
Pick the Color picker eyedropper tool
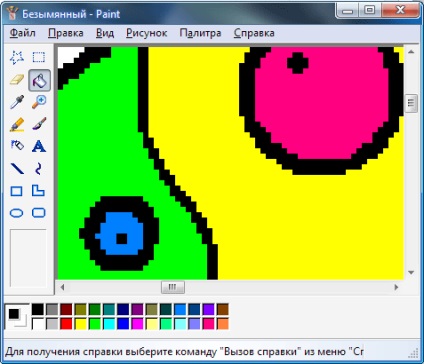pyautogui.click(x=17, y=102)
